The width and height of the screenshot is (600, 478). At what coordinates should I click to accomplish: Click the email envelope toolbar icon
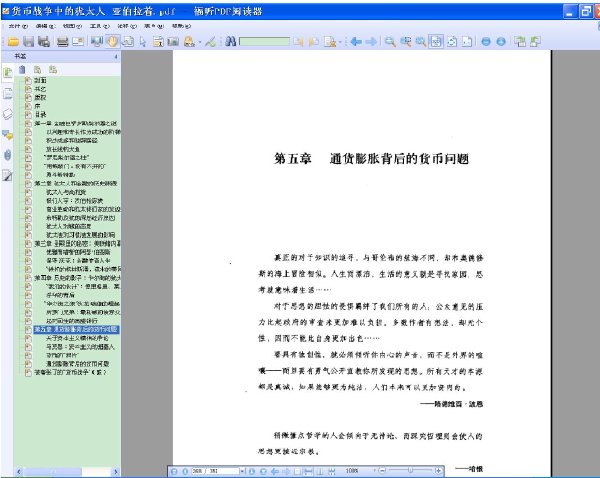(x=78, y=41)
